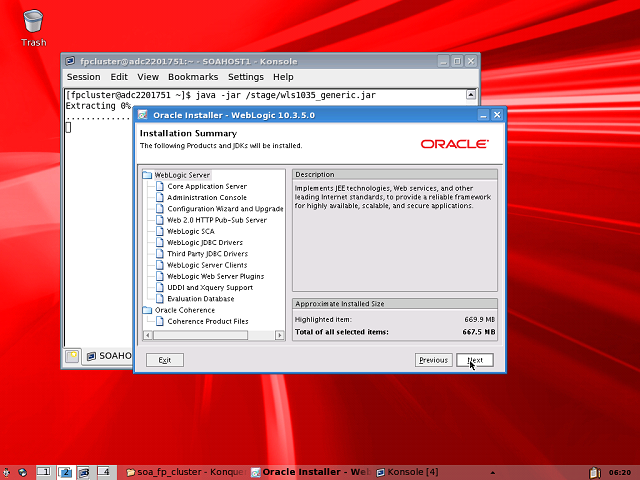Click the Oracle Installer window title icon
The width and height of the screenshot is (640, 480).
point(142,115)
